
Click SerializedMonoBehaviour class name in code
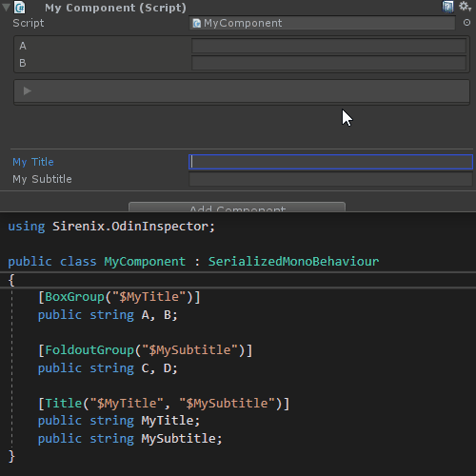coord(293,262)
